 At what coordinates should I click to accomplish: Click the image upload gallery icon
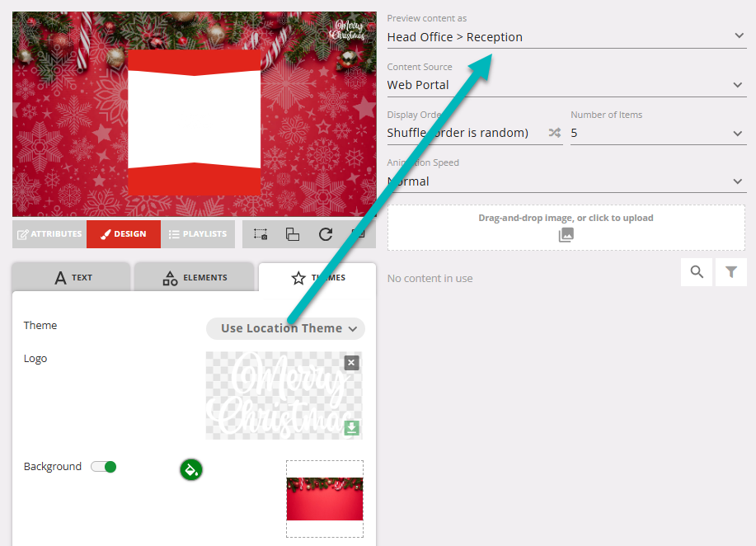566,235
